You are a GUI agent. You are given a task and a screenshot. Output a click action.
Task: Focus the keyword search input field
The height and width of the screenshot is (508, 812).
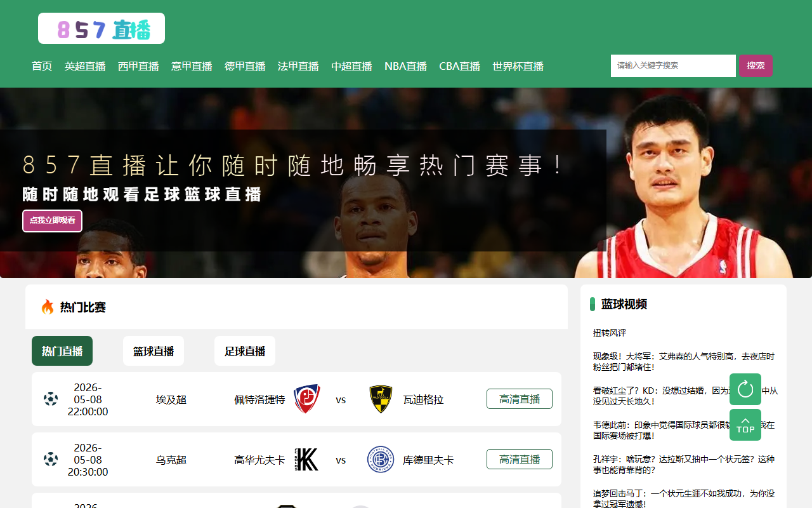tap(673, 65)
